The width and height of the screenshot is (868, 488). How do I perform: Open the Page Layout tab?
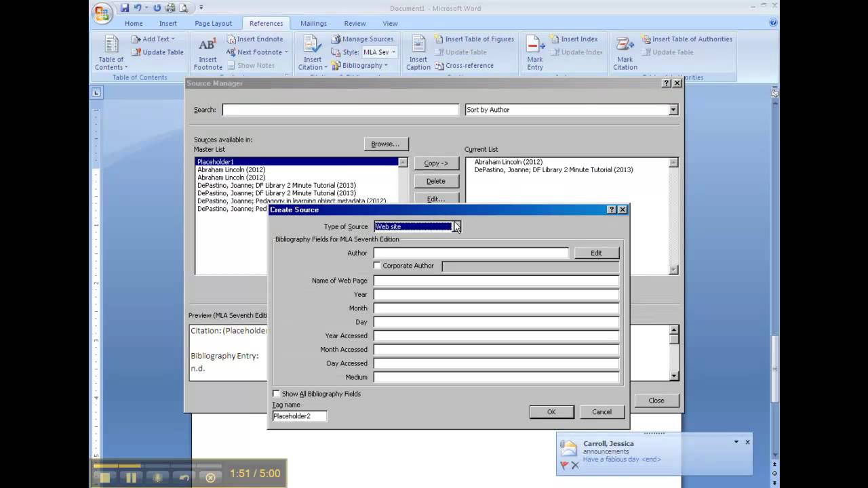(213, 24)
